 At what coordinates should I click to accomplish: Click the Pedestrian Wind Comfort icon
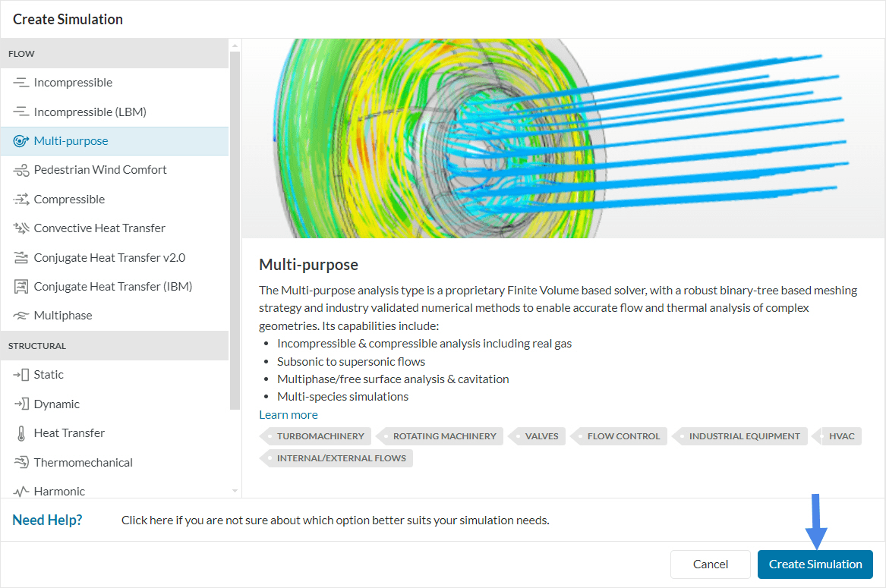20,170
